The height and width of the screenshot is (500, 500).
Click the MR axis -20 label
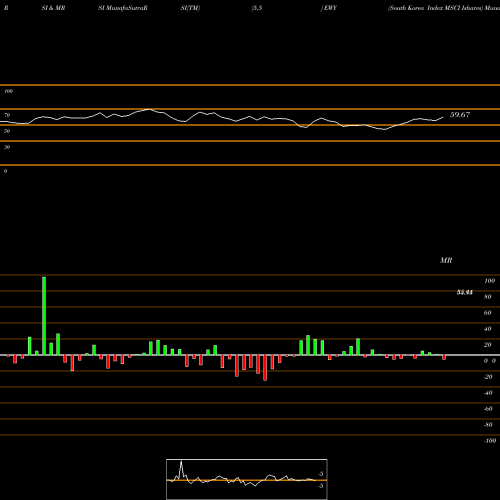(x=488, y=377)
